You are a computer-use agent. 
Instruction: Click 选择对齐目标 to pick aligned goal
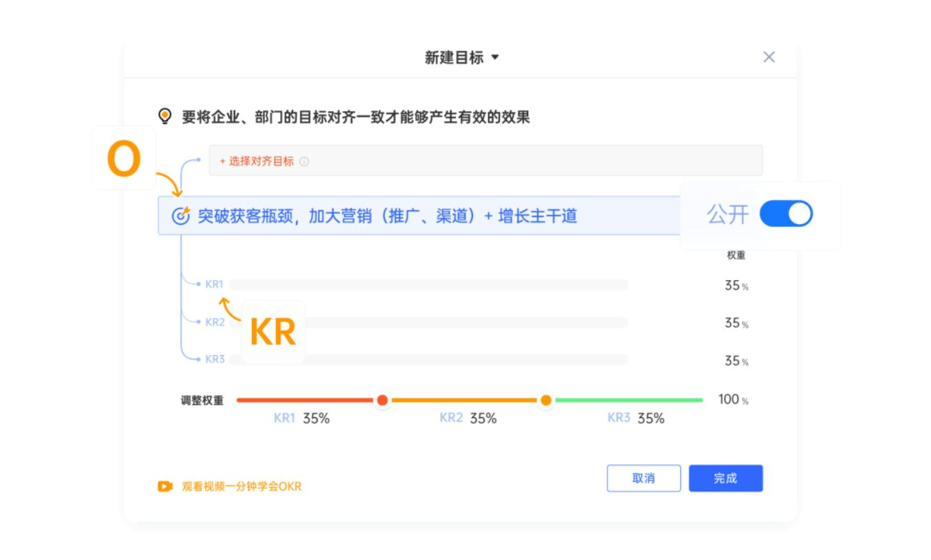coord(257,161)
